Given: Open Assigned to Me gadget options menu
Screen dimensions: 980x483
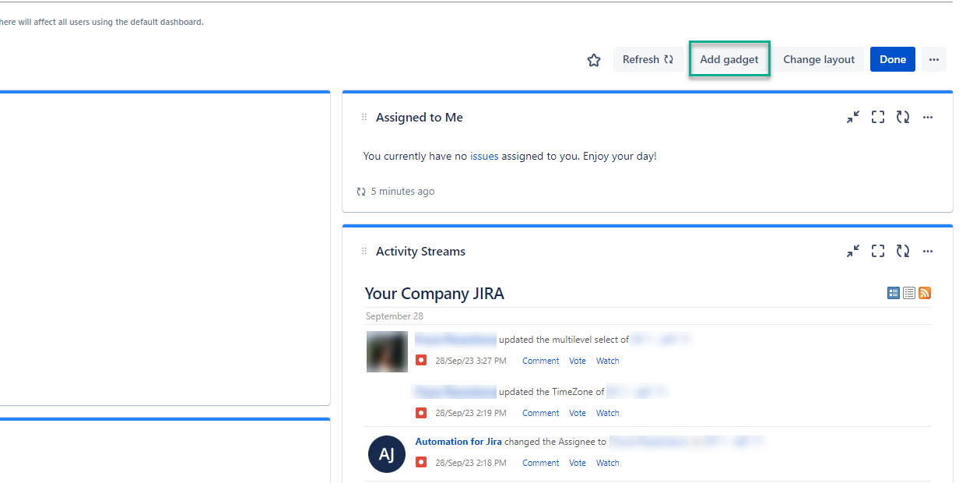Looking at the screenshot, I should [928, 118].
